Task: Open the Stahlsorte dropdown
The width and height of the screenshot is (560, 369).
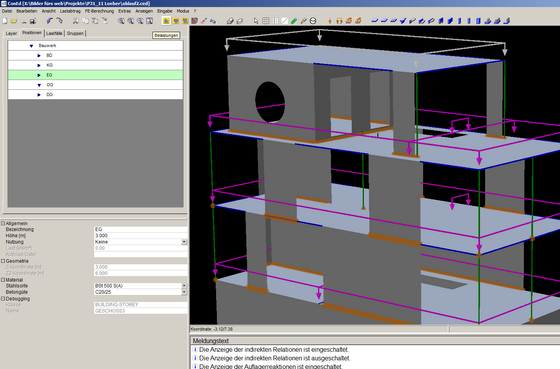Action: pyautogui.click(x=184, y=286)
